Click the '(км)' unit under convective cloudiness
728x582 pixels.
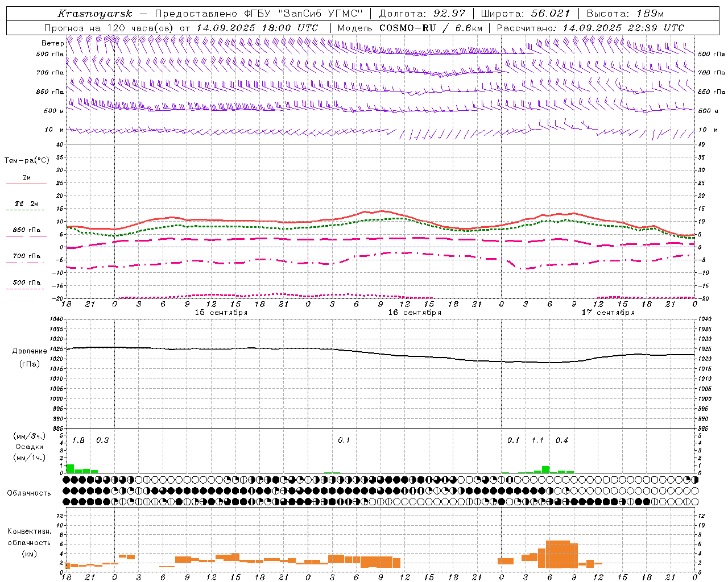29,554
